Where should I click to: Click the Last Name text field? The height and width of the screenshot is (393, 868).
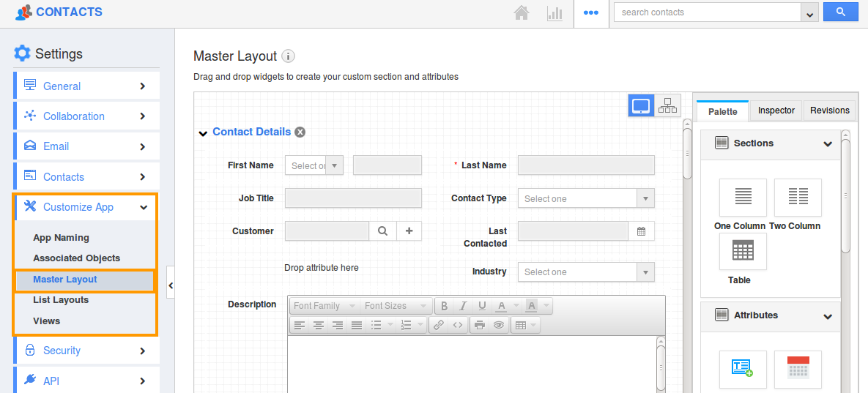(586, 165)
